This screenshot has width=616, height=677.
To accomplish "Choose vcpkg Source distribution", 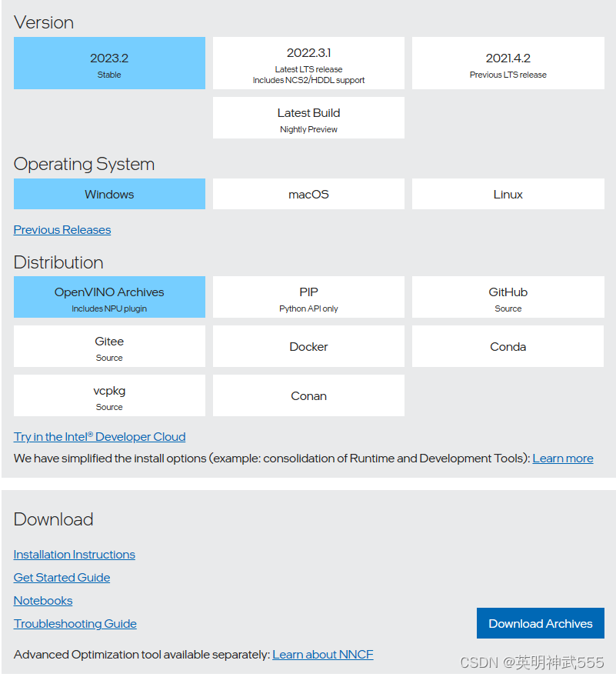I will click(109, 395).
